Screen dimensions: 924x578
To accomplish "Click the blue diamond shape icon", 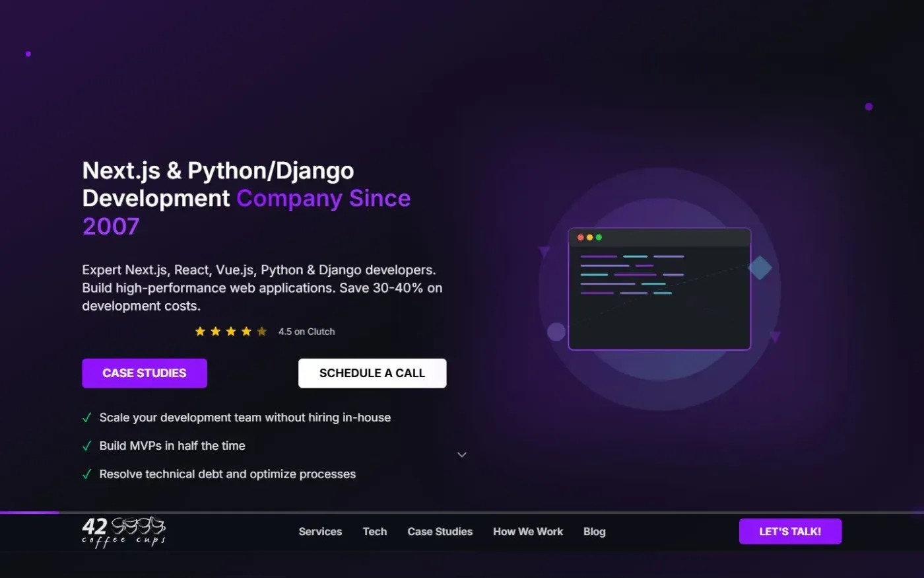I will point(760,268).
